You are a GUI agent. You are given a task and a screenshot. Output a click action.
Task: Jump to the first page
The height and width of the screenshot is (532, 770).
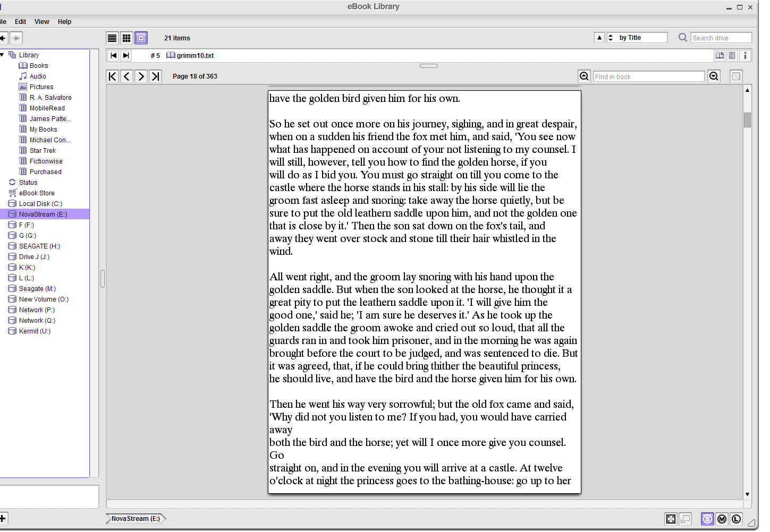coord(112,76)
